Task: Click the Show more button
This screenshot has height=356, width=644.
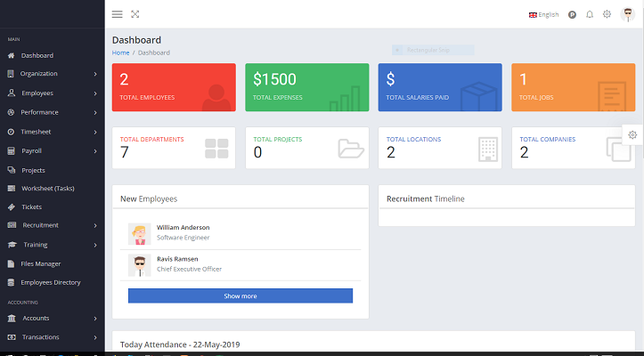Action: pyautogui.click(x=240, y=295)
